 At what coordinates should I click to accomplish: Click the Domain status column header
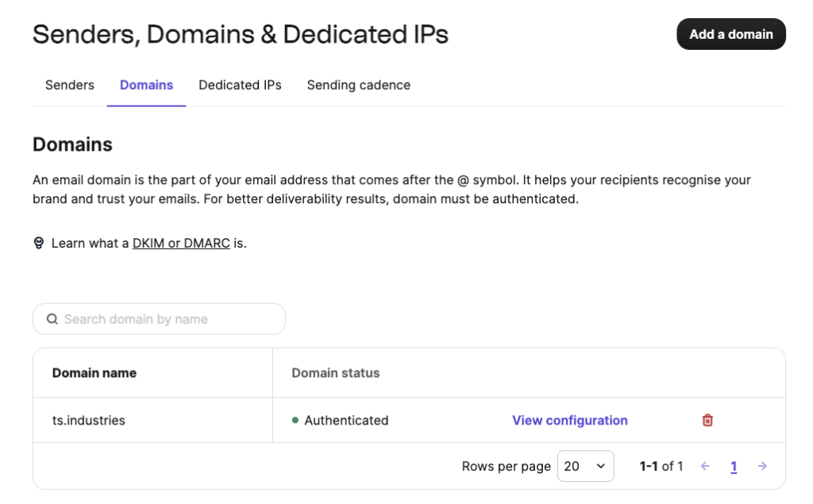point(336,373)
